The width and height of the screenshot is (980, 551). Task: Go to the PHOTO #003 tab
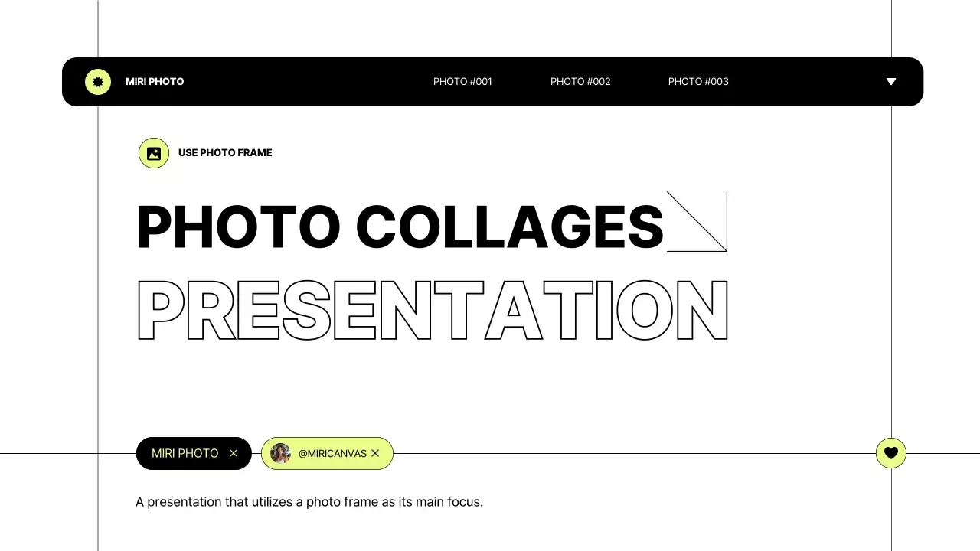point(698,82)
